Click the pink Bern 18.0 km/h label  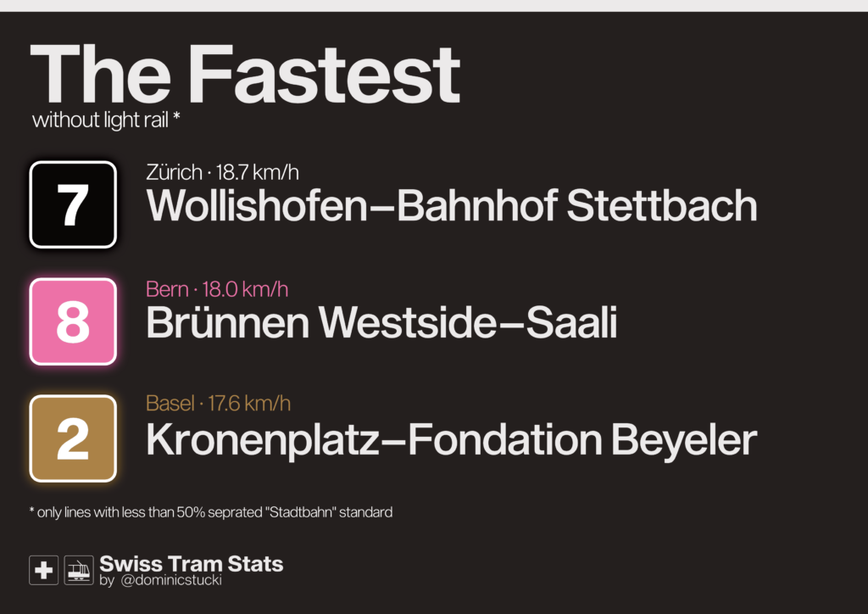pyautogui.click(x=217, y=290)
